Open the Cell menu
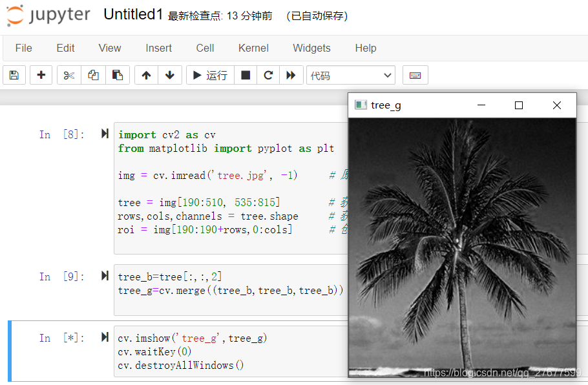Image resolution: width=588 pixels, height=385 pixels. tap(204, 48)
